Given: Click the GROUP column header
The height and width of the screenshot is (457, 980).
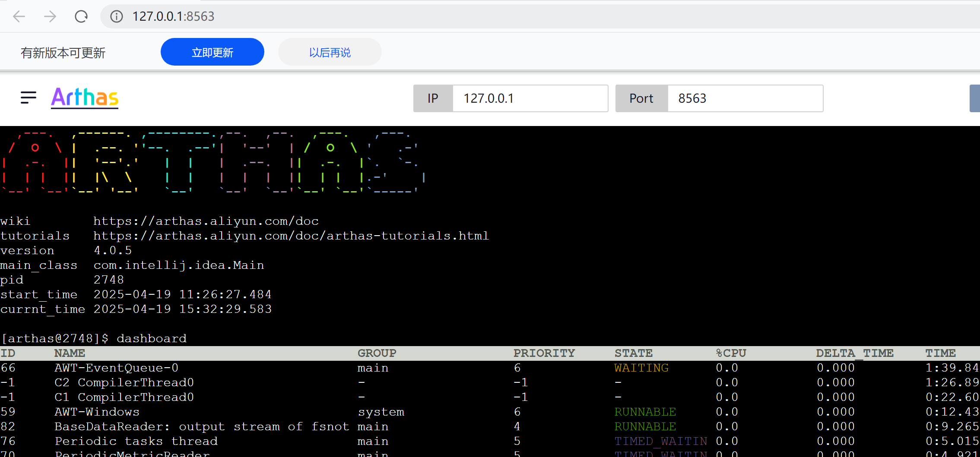Looking at the screenshot, I should pyautogui.click(x=377, y=353).
